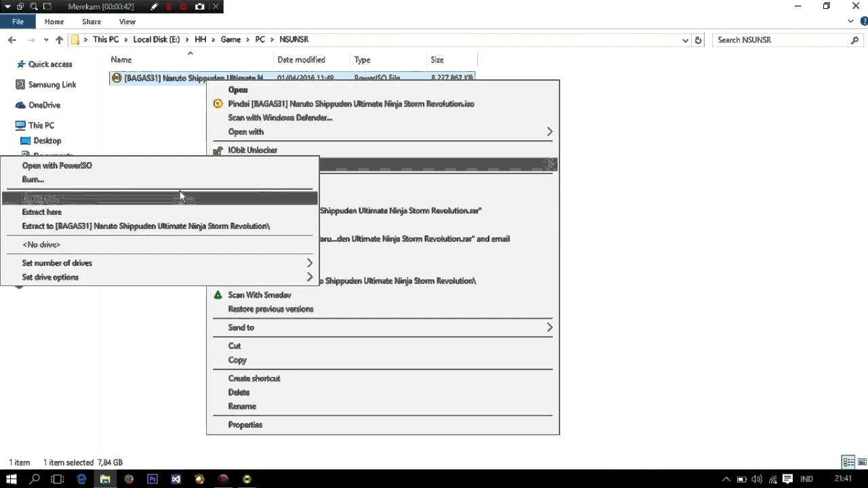Viewport: 868px width, 488px height.
Task: Open the Share ribbon tab
Action: pyautogui.click(x=92, y=22)
